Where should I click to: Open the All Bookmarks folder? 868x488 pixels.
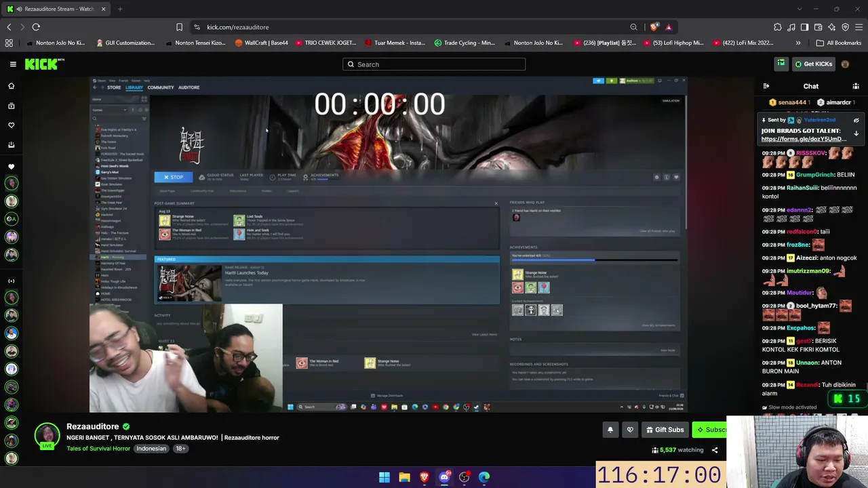(x=839, y=43)
